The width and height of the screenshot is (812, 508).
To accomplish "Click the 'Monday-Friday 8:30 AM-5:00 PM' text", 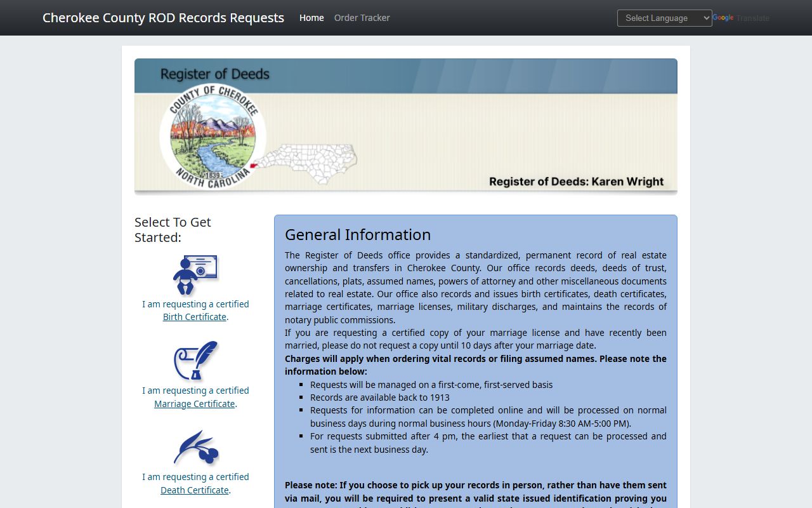I will tap(561, 424).
